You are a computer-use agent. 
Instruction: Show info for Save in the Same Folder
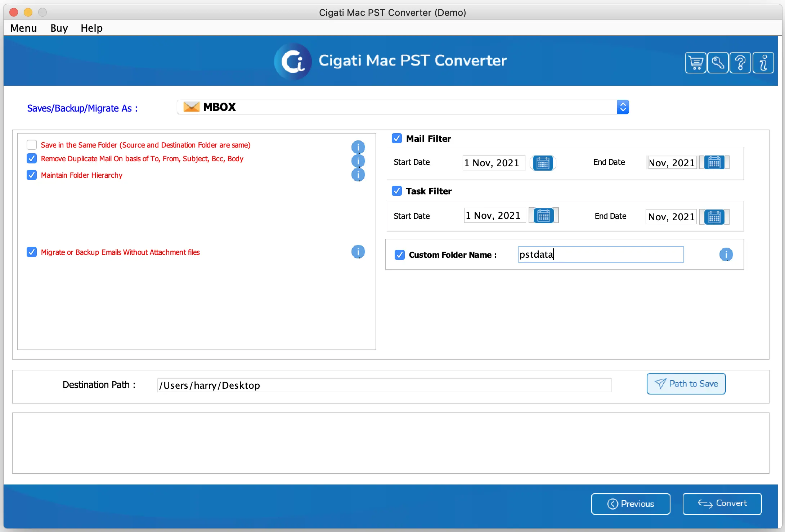pos(358,147)
